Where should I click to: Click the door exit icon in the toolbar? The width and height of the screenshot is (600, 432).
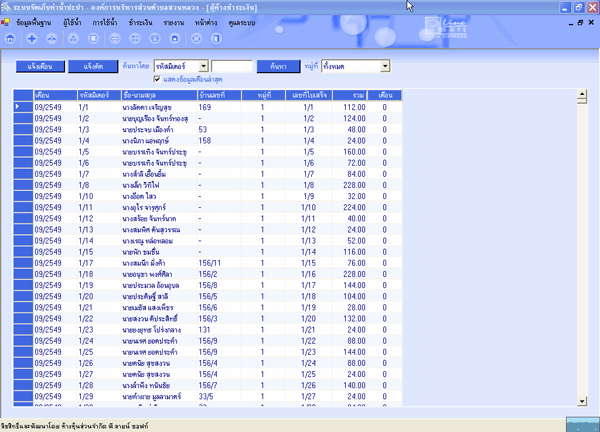(x=216, y=38)
